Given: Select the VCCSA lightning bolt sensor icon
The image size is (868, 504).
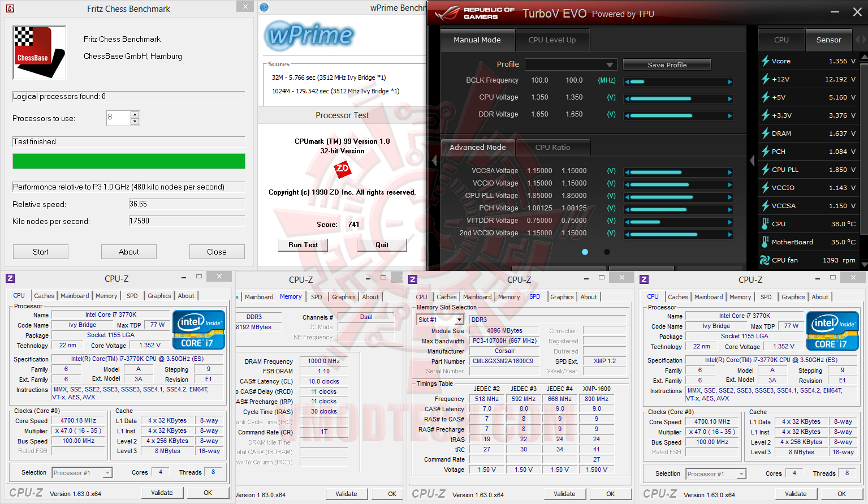Looking at the screenshot, I should coord(765,206).
